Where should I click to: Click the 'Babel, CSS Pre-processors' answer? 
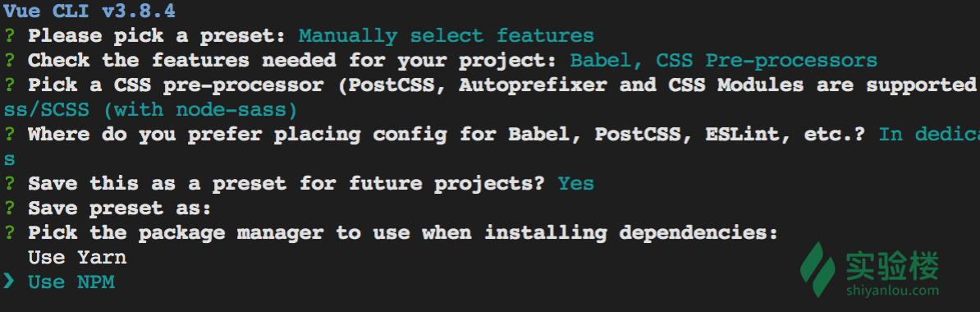(x=724, y=61)
